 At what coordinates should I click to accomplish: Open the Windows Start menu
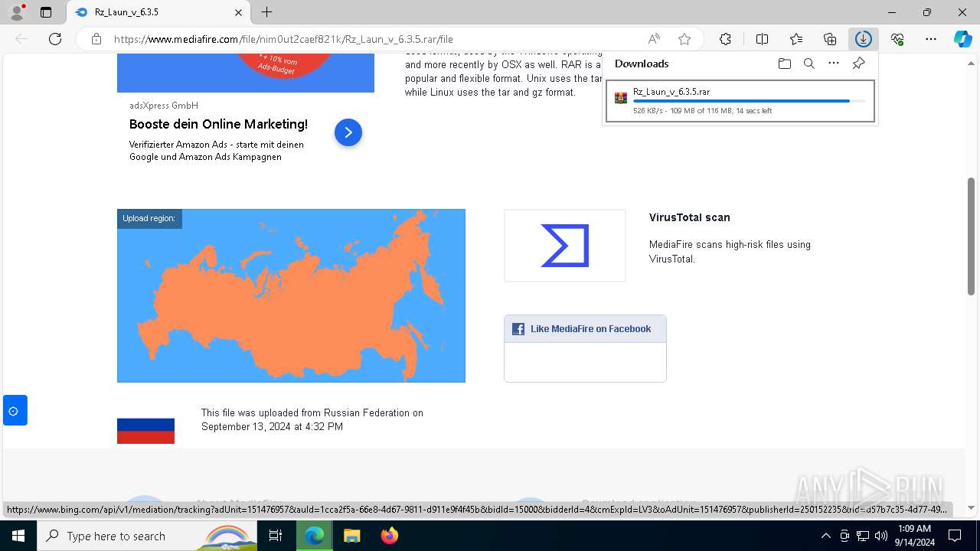point(18,536)
